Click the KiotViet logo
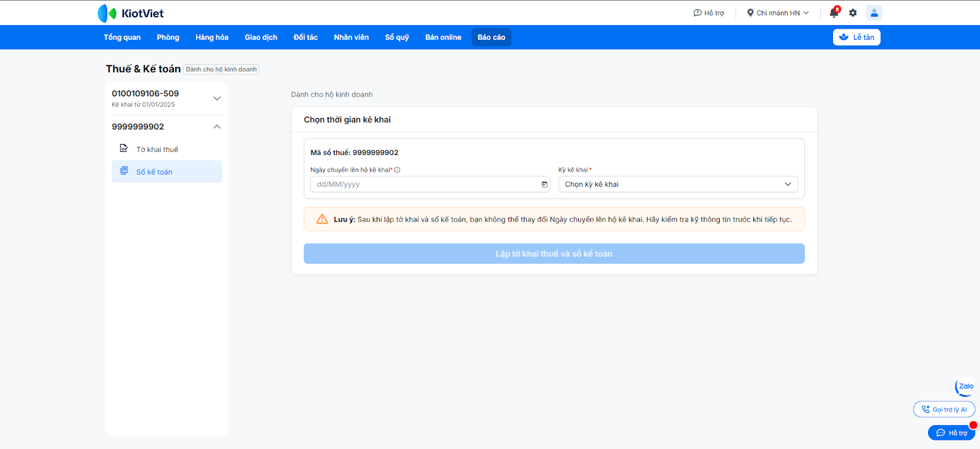The image size is (980, 449). tap(130, 13)
